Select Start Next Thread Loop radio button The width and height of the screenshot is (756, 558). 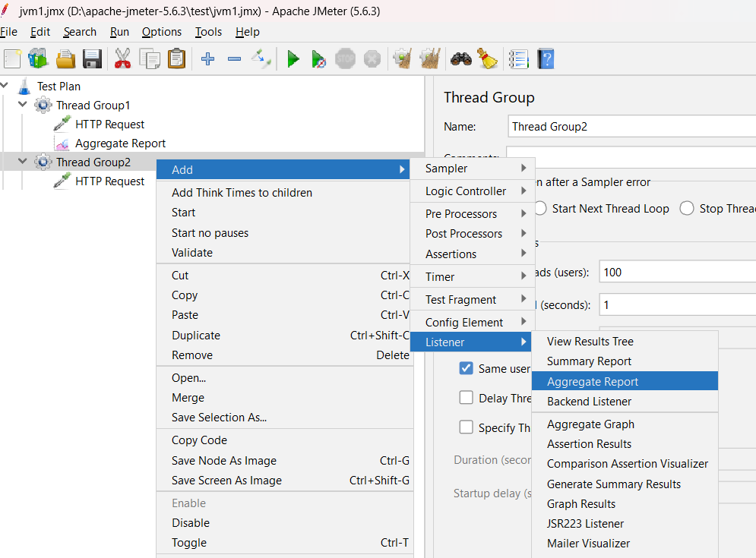540,209
